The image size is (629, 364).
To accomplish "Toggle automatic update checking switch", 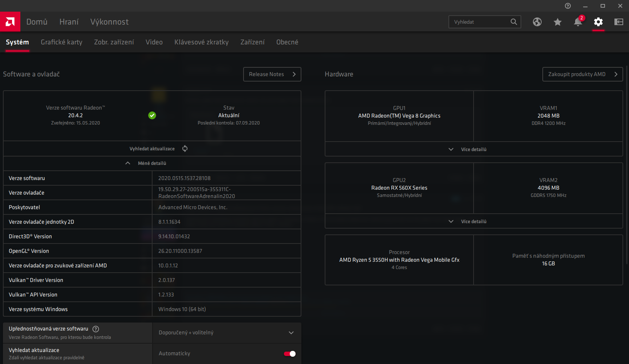I will click(290, 354).
